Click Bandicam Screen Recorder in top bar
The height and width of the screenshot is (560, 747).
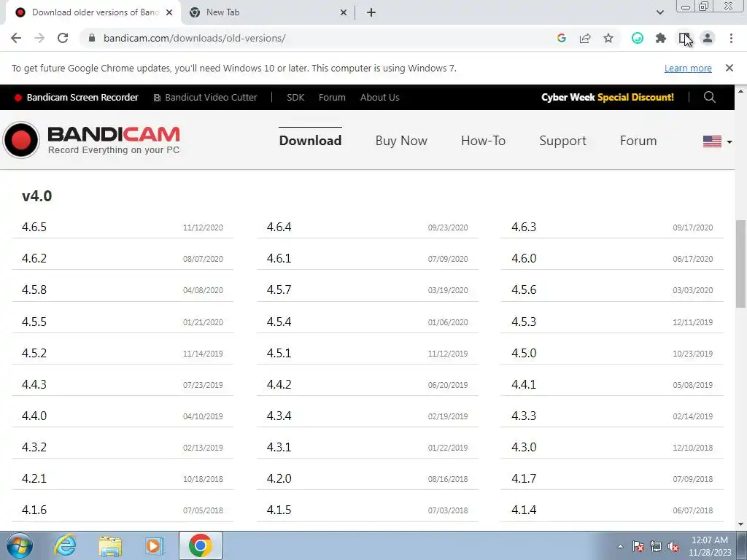pos(76,97)
